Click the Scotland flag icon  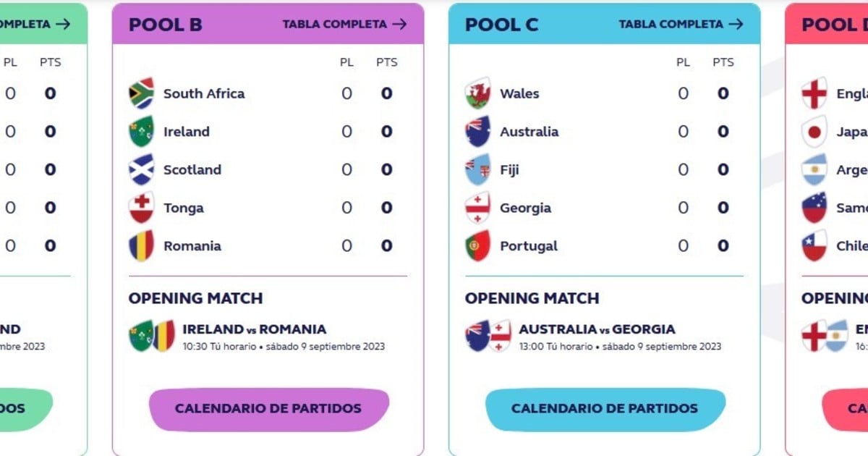pos(141,170)
